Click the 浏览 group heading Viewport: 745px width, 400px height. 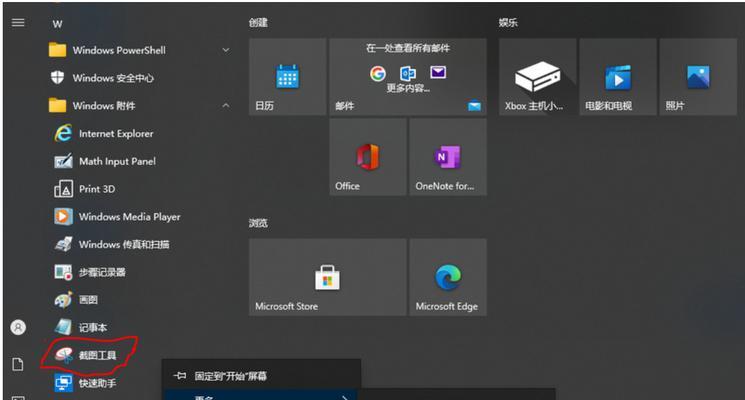(x=258, y=223)
